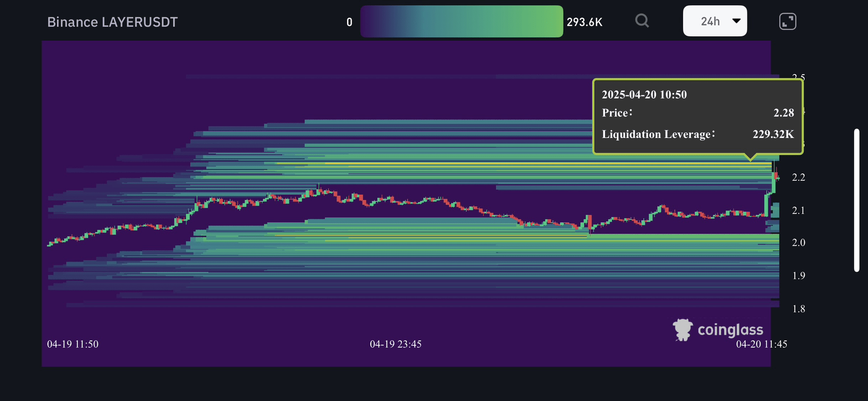Expand chart with the fullscreen icon
This screenshot has width=868, height=401.
(x=788, y=21)
